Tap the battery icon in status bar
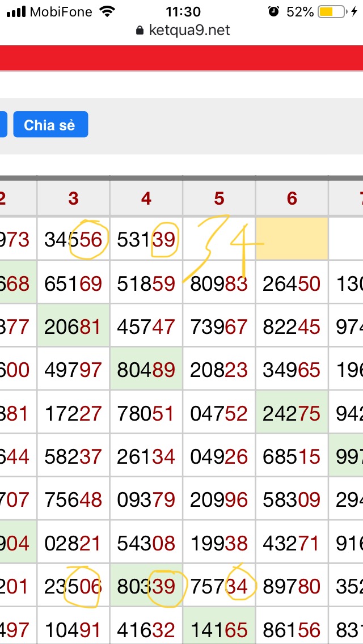363x644 pixels. [x=333, y=11]
